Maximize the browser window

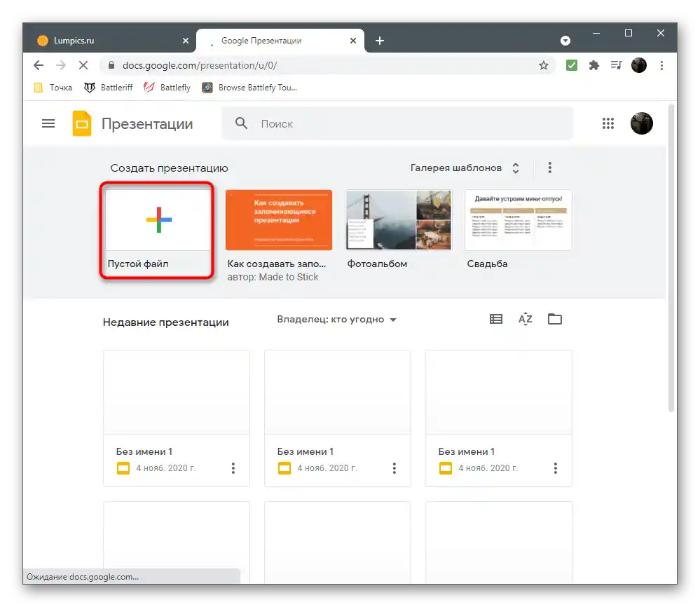pos(628,33)
